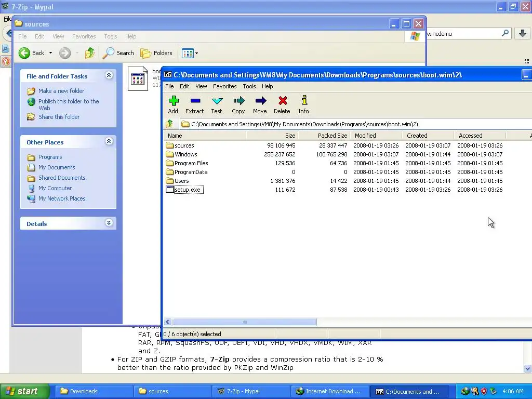Click the Up folder icon in sources window

pos(90,53)
